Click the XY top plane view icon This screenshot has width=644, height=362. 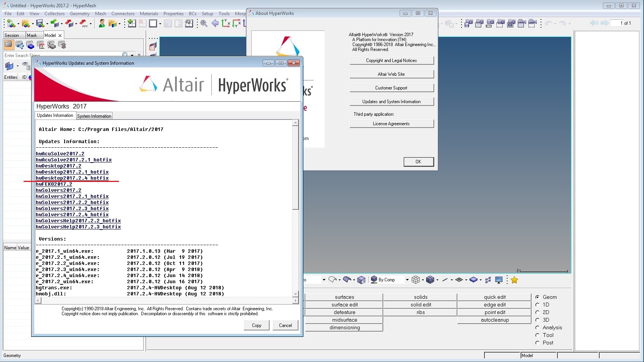pos(225,24)
